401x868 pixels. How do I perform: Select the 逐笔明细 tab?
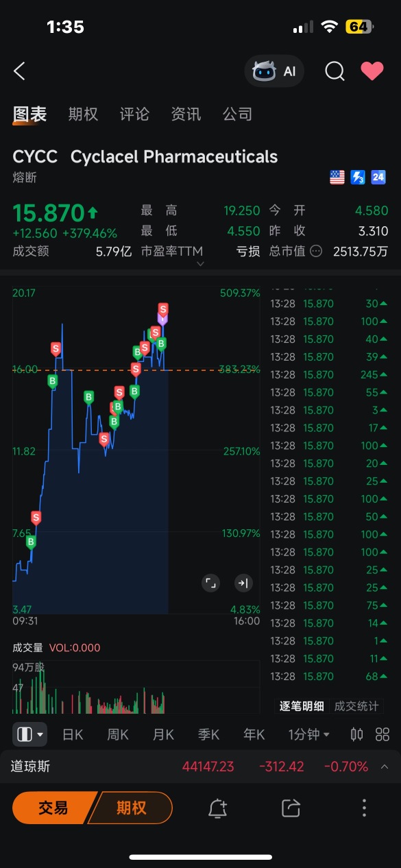302,706
